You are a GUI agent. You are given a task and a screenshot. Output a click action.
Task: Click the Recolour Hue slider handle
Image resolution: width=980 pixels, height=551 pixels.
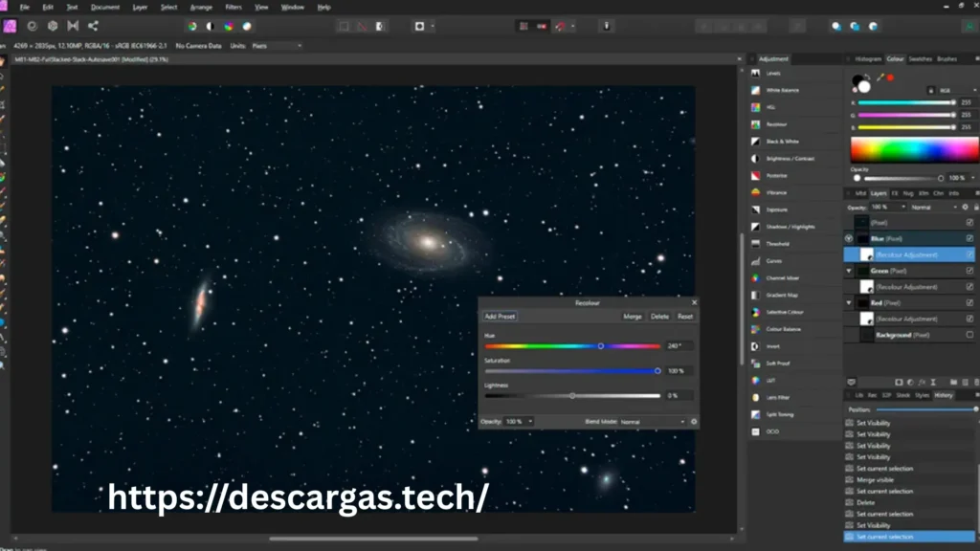(x=601, y=346)
